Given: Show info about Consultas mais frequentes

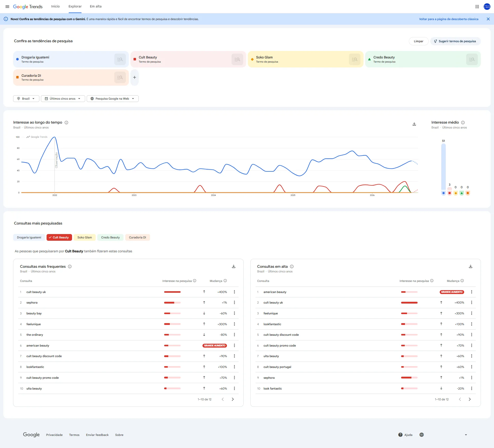Looking at the screenshot, I should (x=70, y=266).
